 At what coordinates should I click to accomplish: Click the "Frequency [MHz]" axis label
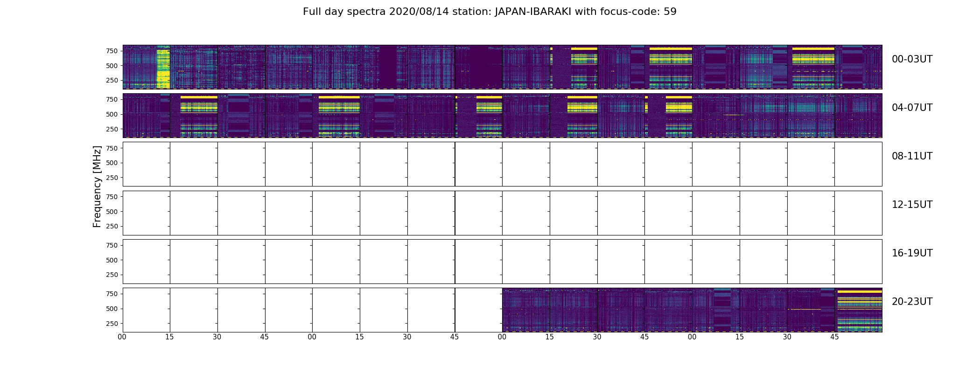[97, 186]
